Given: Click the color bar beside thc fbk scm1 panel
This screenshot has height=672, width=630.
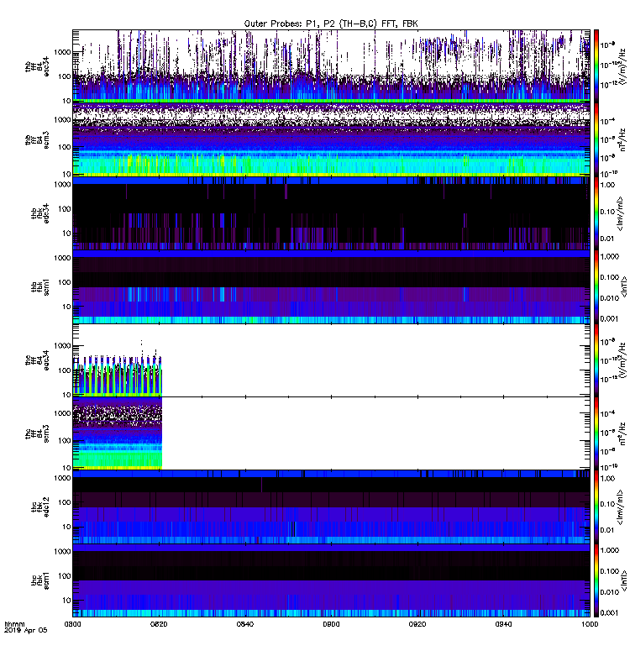Looking at the screenshot, I should point(596,580).
